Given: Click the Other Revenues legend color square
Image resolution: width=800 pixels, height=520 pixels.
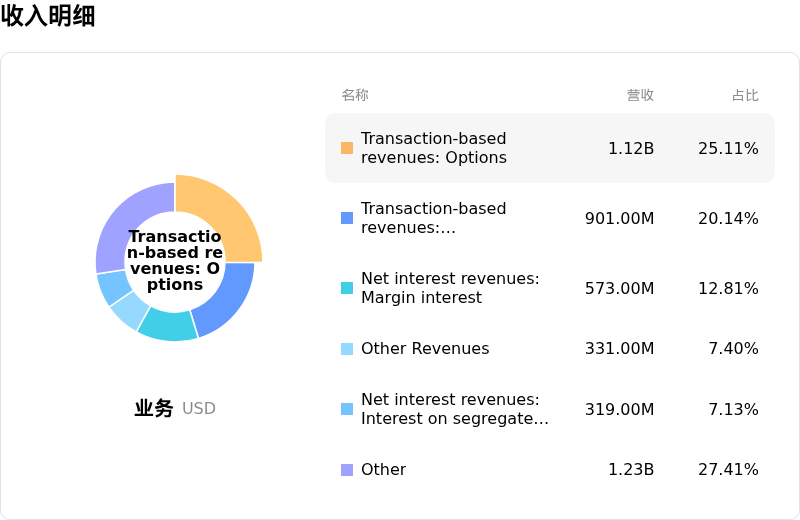Looking at the screenshot, I should tap(347, 349).
